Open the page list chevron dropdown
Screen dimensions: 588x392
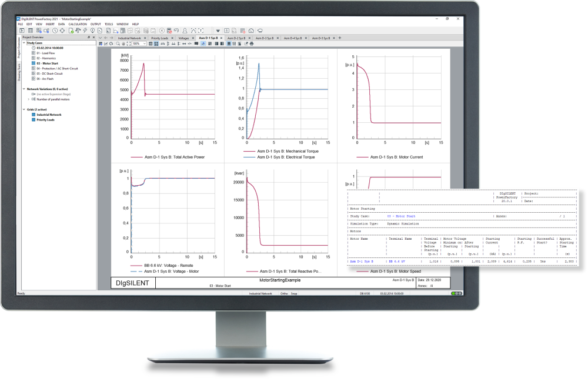coord(100,38)
